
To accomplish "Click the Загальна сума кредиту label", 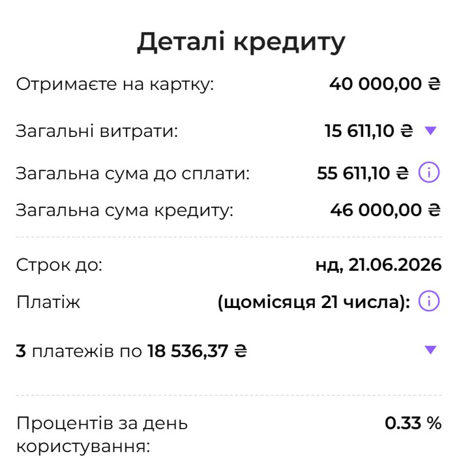I will (x=124, y=211).
